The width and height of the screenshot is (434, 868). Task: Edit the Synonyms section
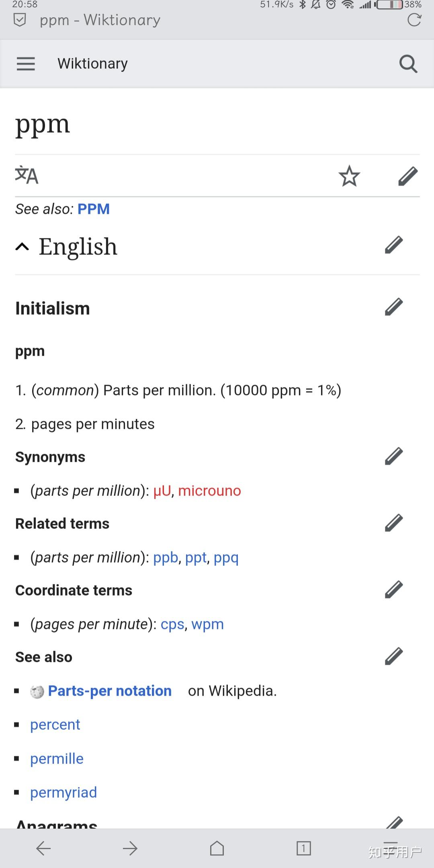[393, 456]
